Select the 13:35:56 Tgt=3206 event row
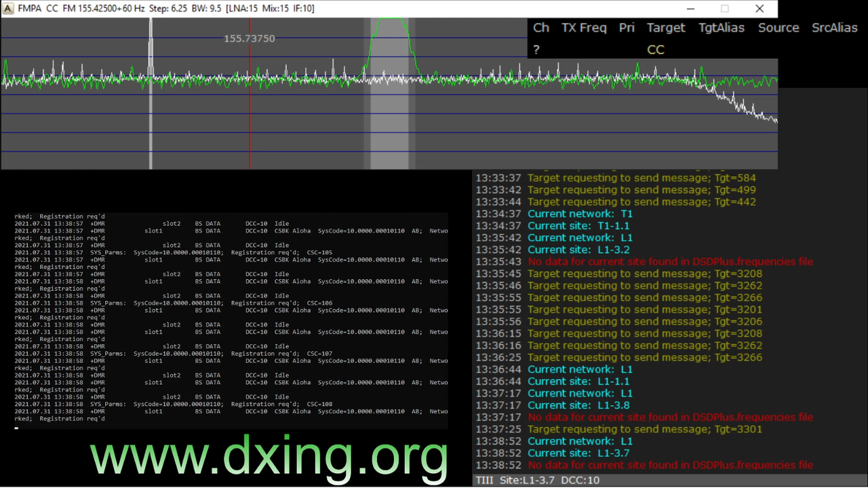Image resolution: width=868 pixels, height=488 pixels. coord(619,322)
